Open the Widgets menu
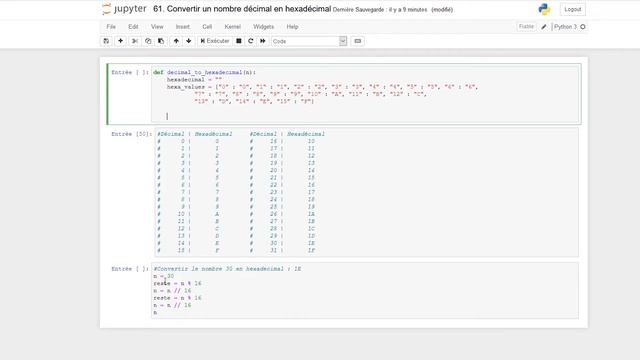The height and width of the screenshot is (360, 640). 263,27
